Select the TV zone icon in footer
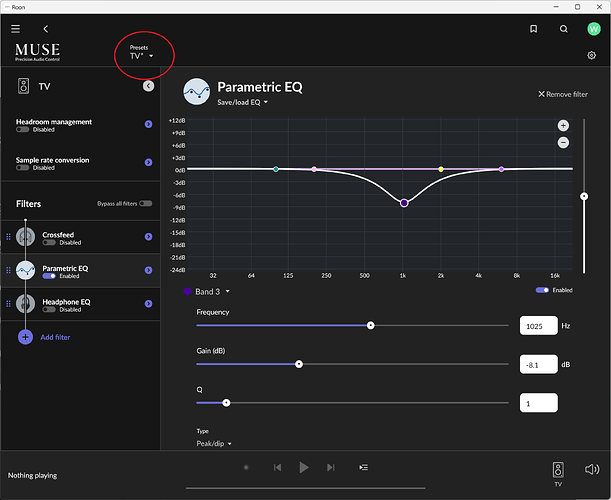 click(558, 470)
